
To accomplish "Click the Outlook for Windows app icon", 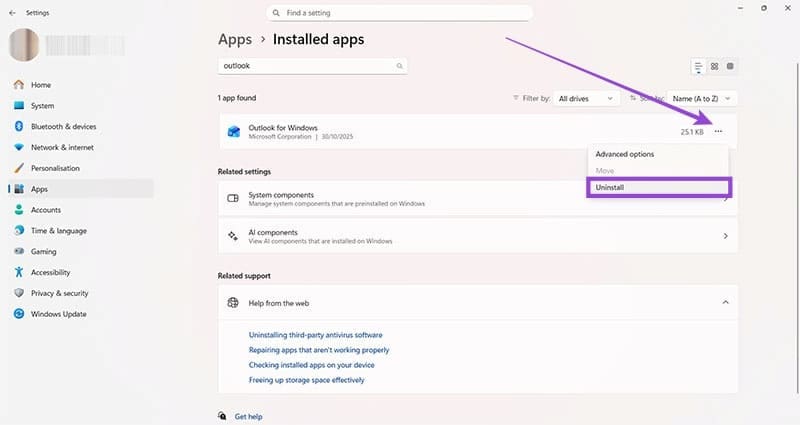I will point(233,131).
